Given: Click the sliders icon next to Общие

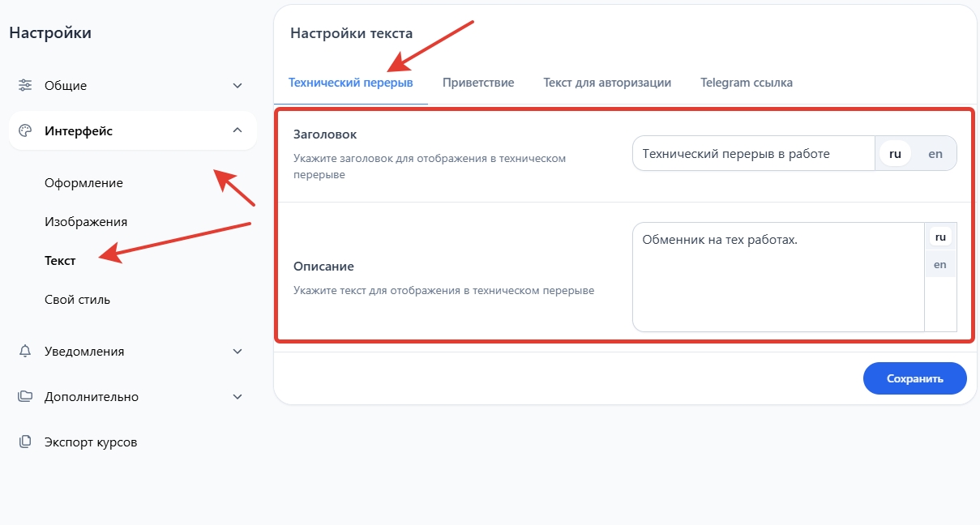Looking at the screenshot, I should pos(25,85).
